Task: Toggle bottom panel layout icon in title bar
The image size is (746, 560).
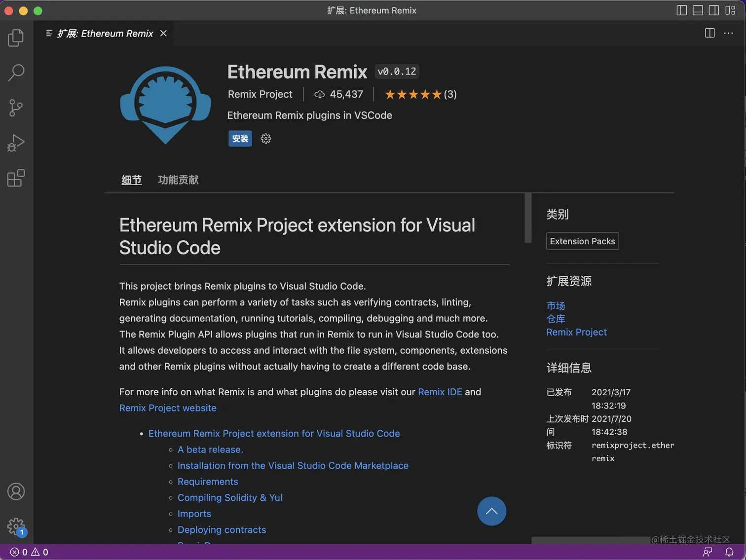Action: coord(698,10)
